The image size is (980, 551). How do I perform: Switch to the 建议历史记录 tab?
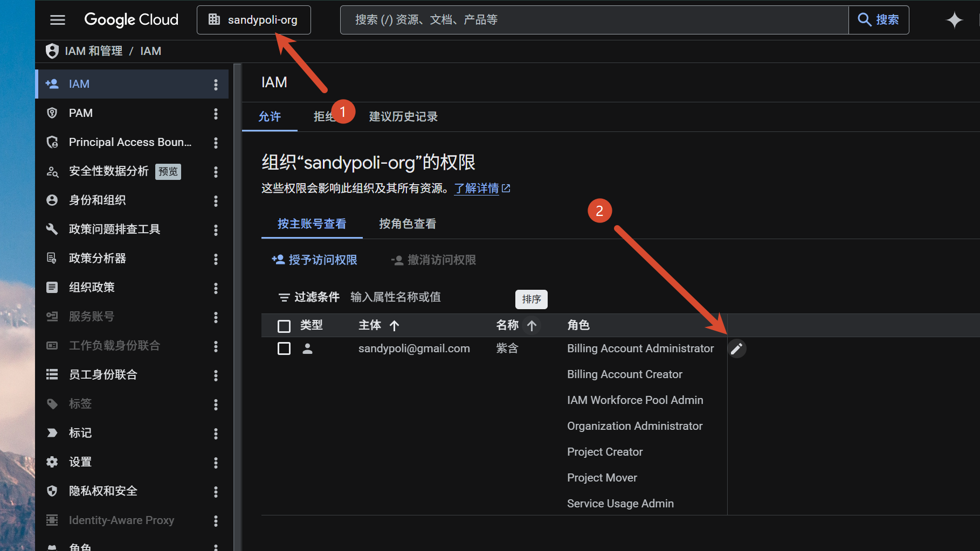coord(403,117)
